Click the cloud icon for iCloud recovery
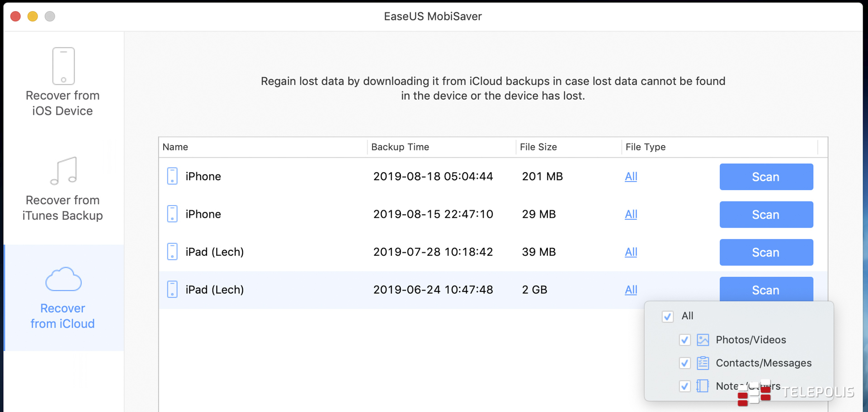This screenshot has height=412, width=868. pos(63,279)
